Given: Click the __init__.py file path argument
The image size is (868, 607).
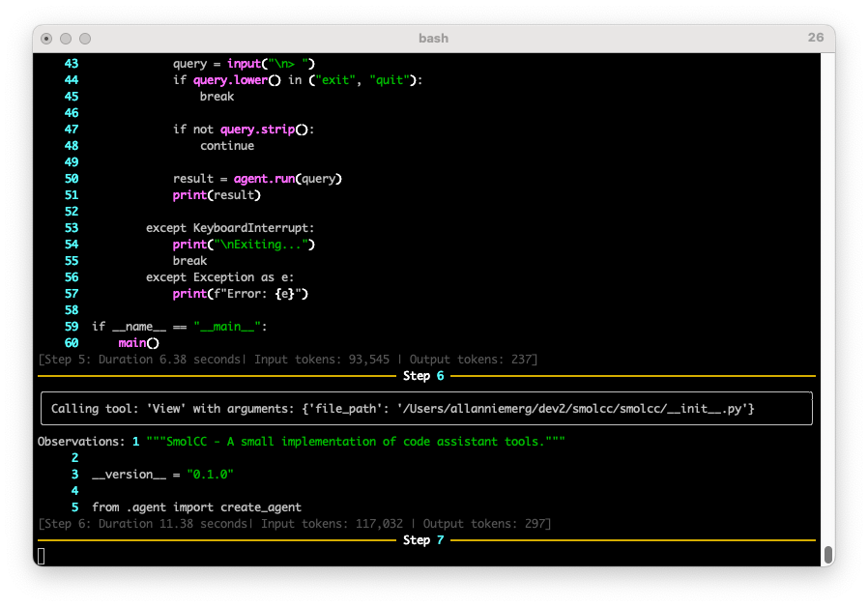Looking at the screenshot, I should pyautogui.click(x=572, y=409).
